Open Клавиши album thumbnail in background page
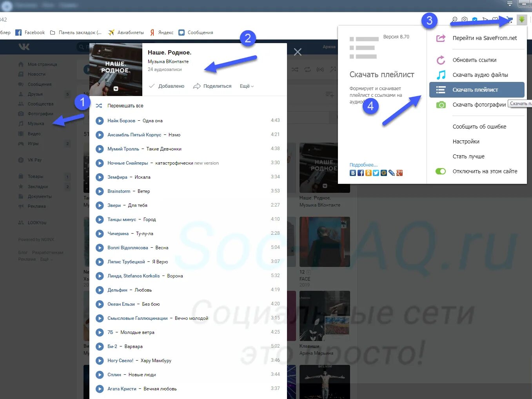This screenshot has width=532, height=399. [325, 316]
